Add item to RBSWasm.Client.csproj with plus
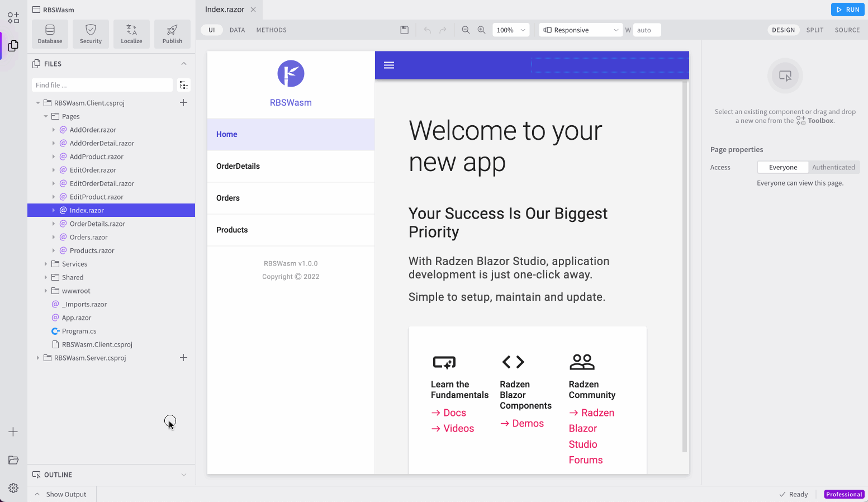Image resolution: width=868 pixels, height=502 pixels. coord(183,103)
